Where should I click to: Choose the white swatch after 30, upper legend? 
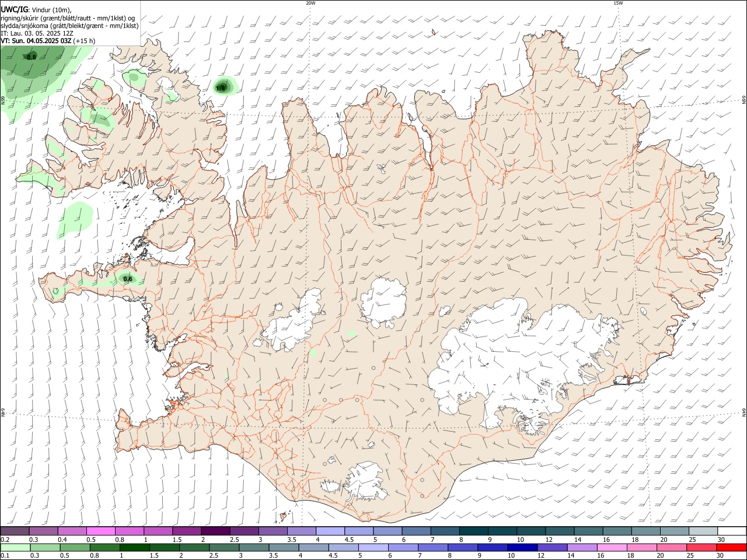pyautogui.click(x=732, y=531)
